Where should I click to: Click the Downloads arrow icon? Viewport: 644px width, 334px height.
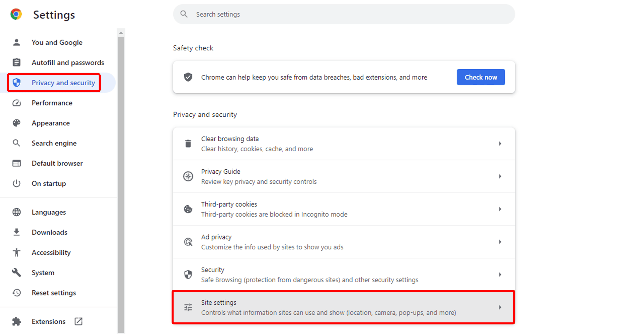point(17,232)
